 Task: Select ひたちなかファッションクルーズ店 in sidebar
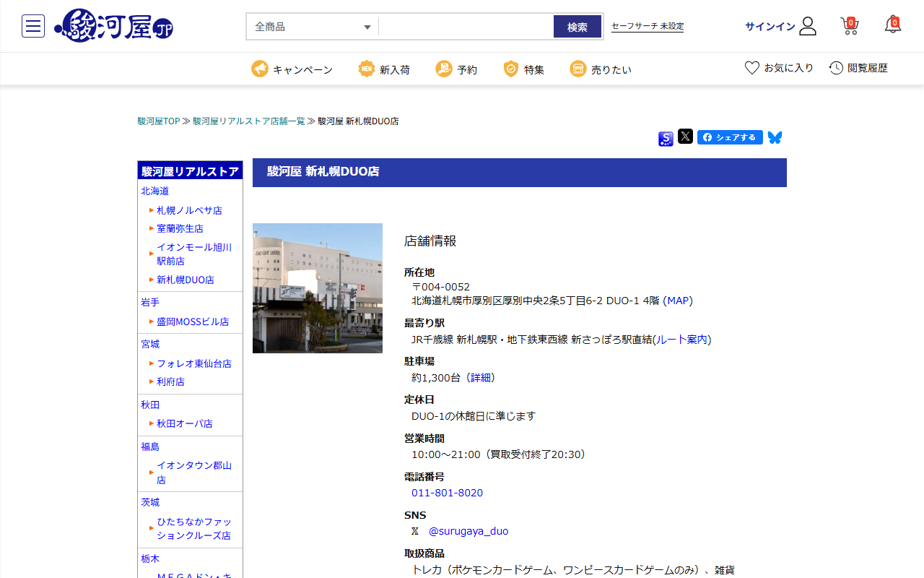point(194,528)
